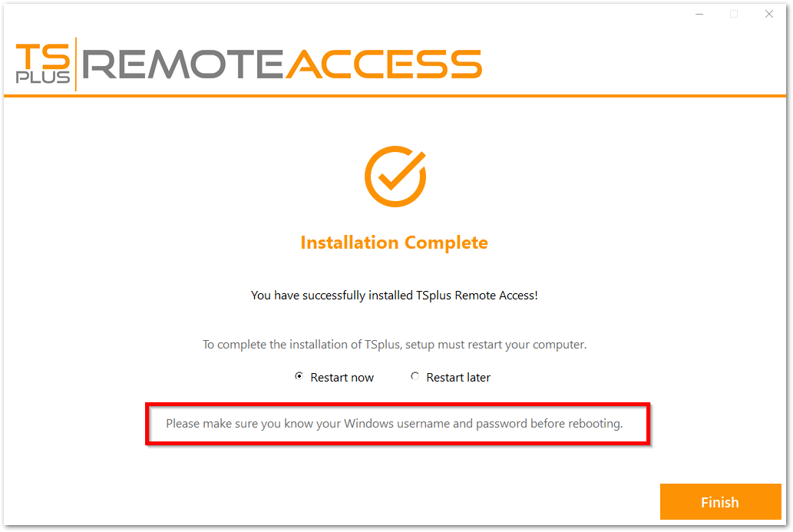Click the "Restart later" label text
This screenshot has height=532, width=793.
pyautogui.click(x=458, y=378)
